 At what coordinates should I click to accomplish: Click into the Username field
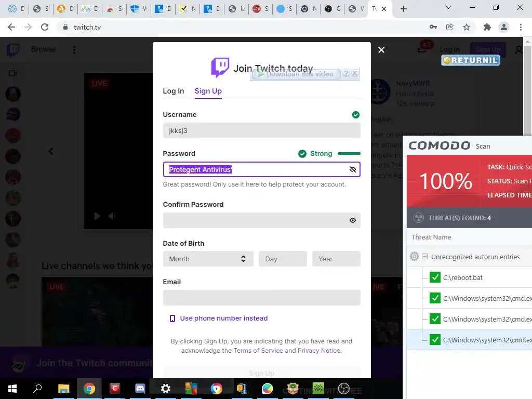click(262, 130)
